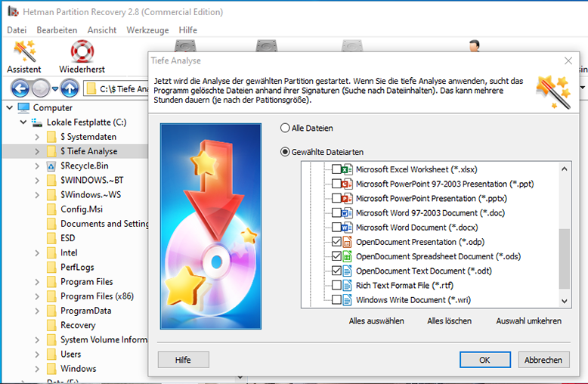Click the file type list scroll-down arrow
This screenshot has height=384, width=588.
pos(565,301)
